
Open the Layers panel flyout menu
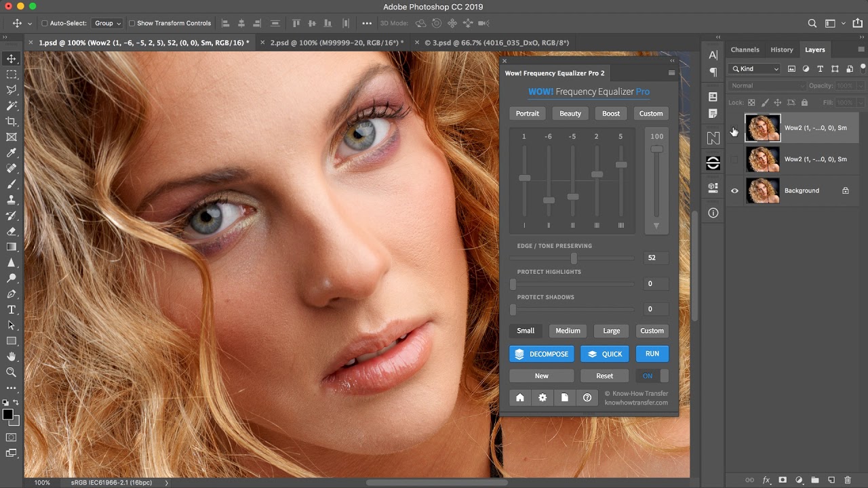coord(861,49)
